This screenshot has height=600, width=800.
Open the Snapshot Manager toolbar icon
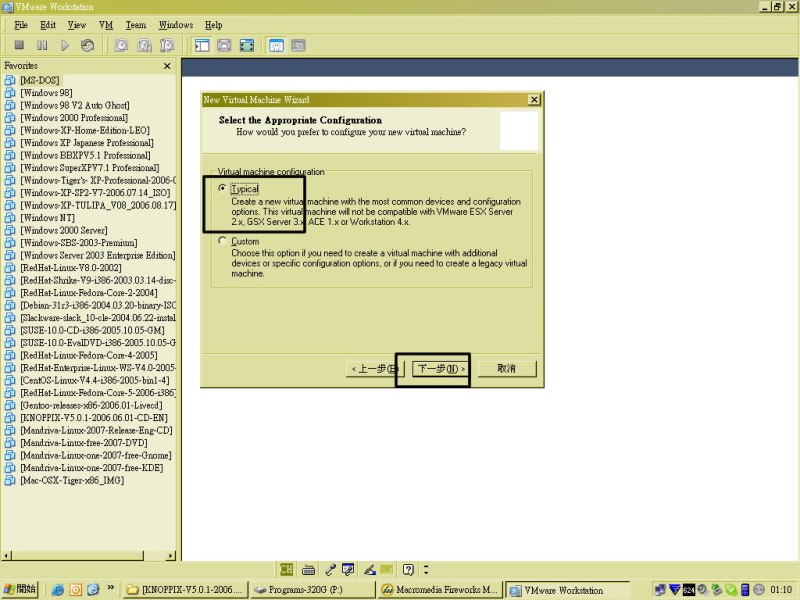click(167, 45)
